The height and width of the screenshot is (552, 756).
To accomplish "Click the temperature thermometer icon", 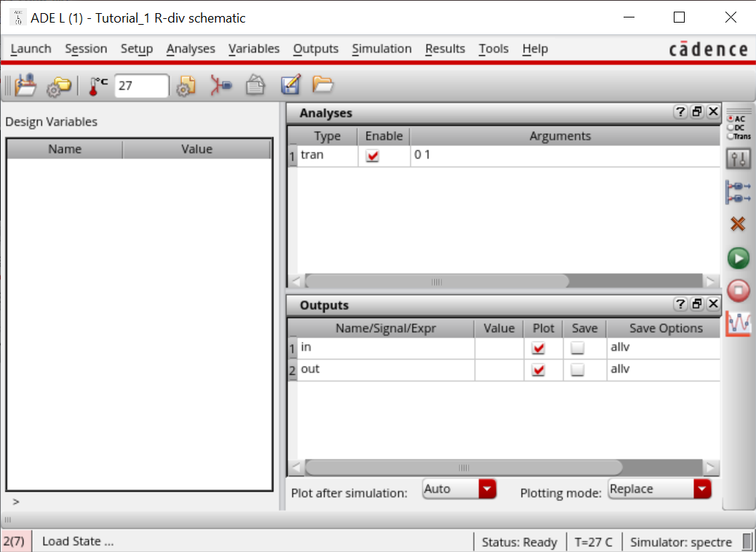I will point(98,87).
